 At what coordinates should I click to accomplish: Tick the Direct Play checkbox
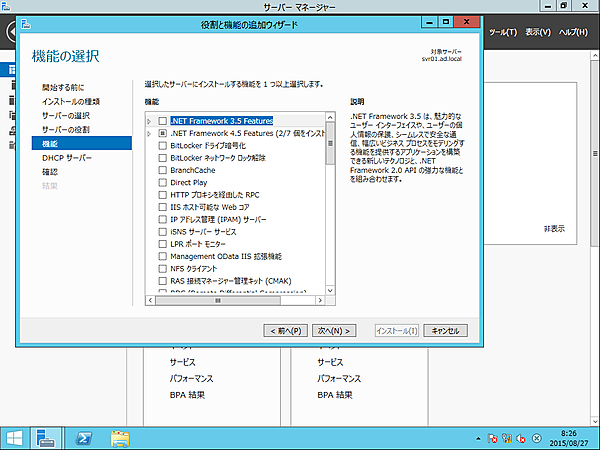[163, 182]
